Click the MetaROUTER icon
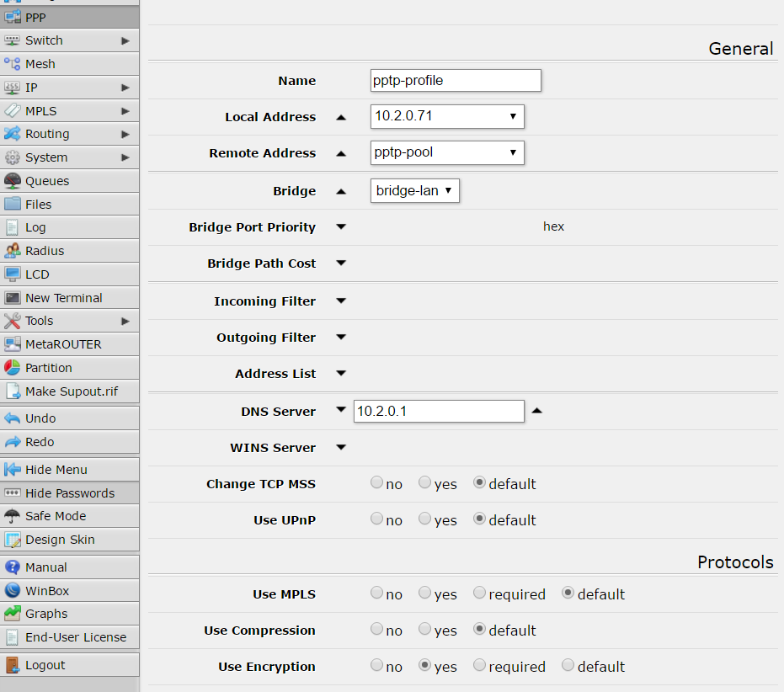This screenshot has width=784, height=692. point(12,344)
